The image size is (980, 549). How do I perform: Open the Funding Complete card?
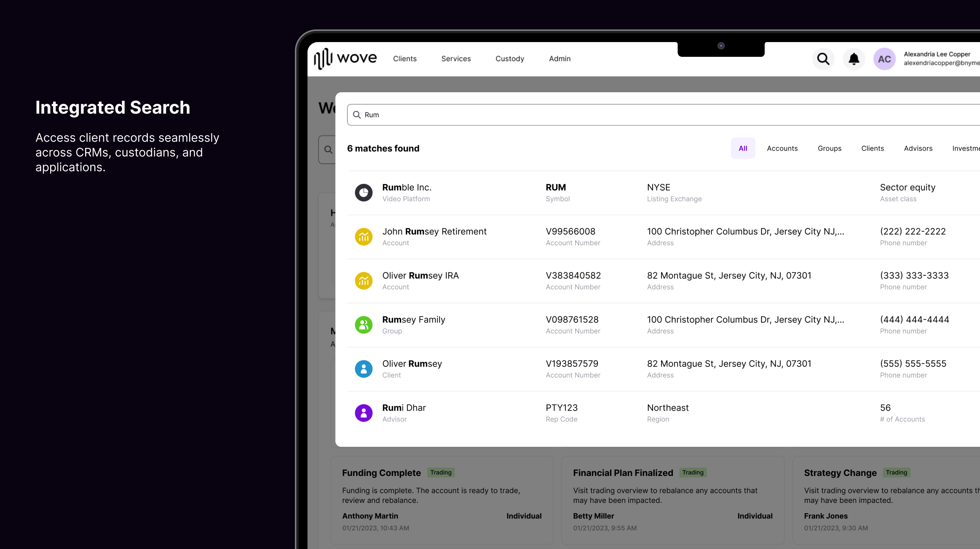tap(442, 500)
